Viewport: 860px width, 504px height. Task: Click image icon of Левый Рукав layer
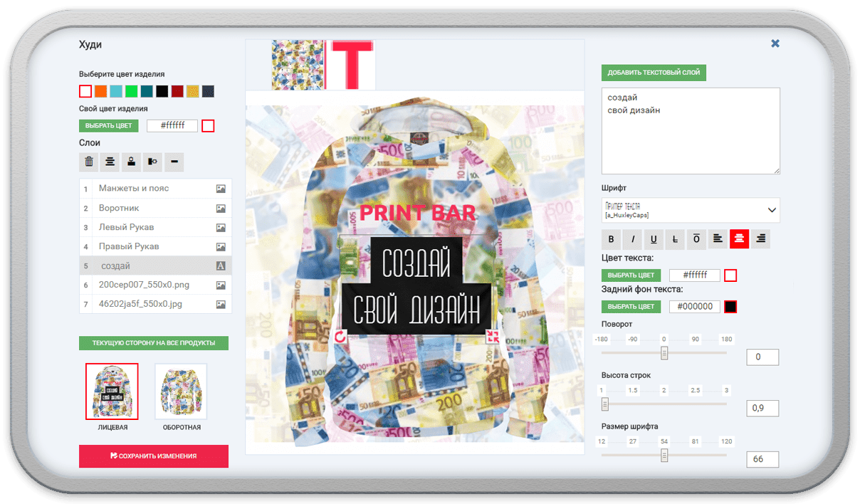[221, 227]
